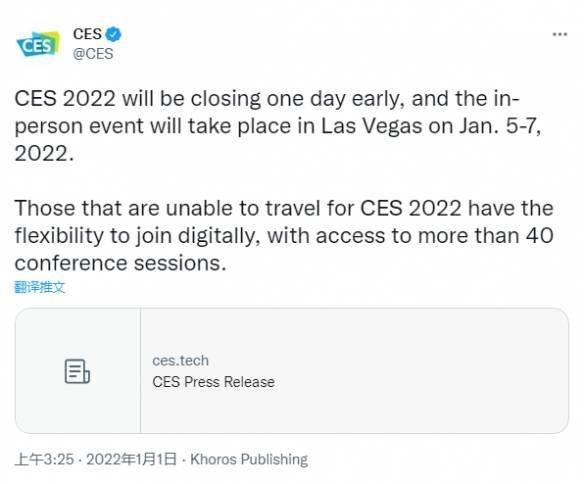The width and height of the screenshot is (584, 484).
Task: Translate the tweet via 翻译推文 link
Action: tap(39, 287)
